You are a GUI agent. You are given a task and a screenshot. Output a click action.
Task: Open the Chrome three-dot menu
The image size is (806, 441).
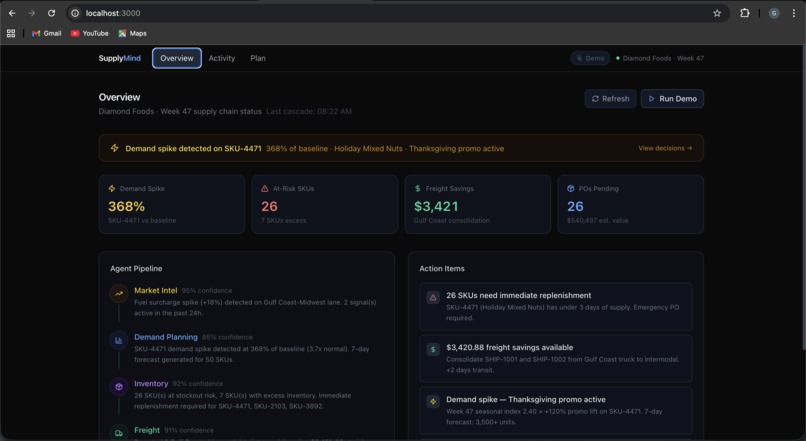[794, 13]
